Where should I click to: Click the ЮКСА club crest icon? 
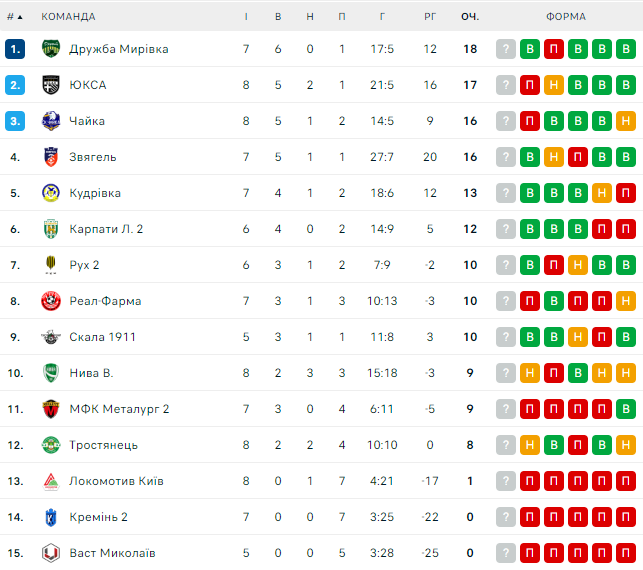pyautogui.click(x=51, y=85)
